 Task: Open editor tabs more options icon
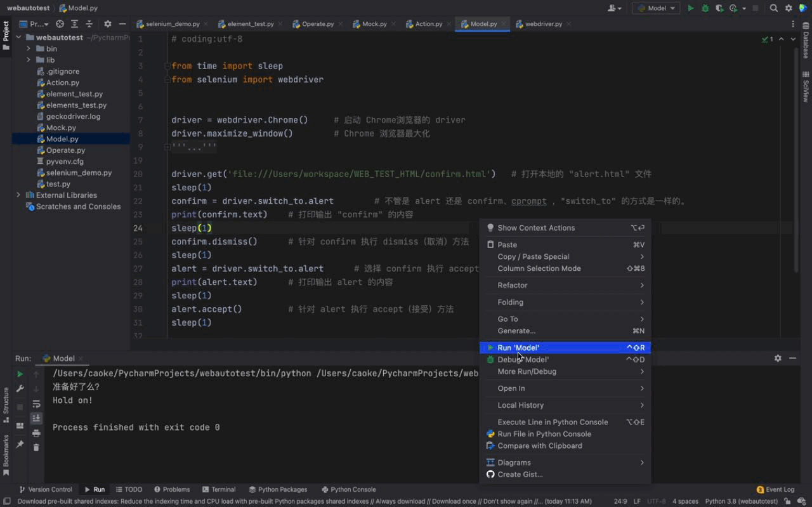click(x=793, y=24)
